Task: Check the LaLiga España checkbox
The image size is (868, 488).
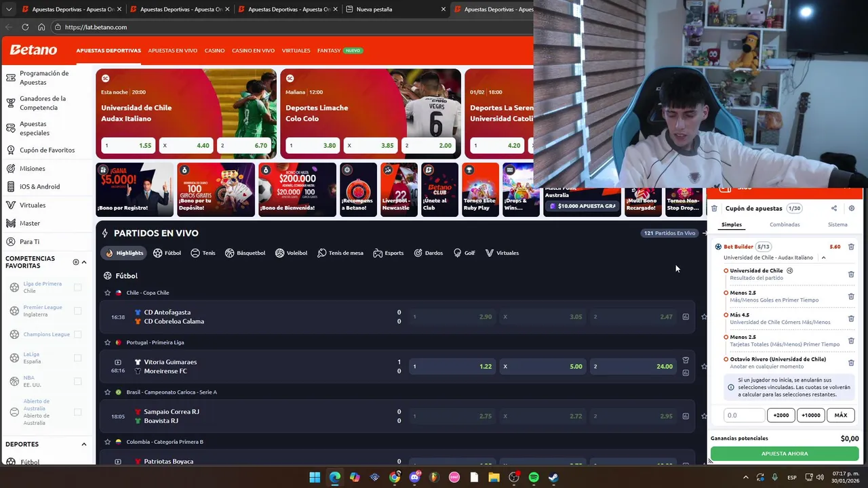Action: (77, 358)
